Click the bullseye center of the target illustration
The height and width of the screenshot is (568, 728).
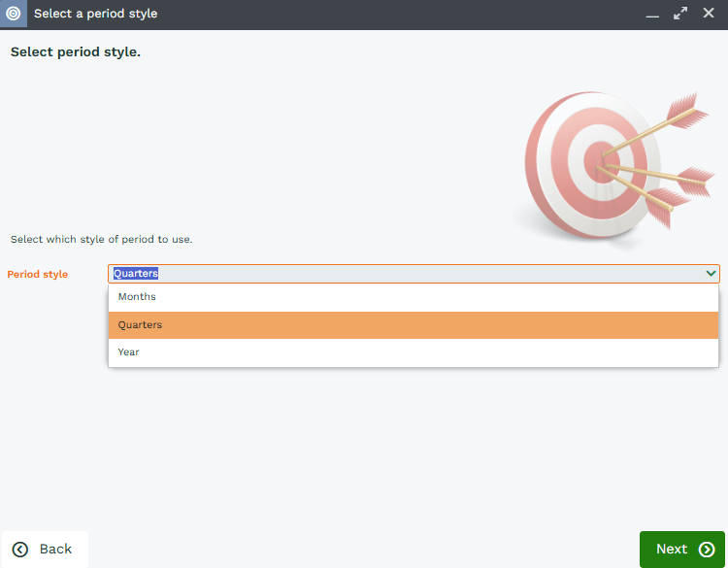point(601,158)
